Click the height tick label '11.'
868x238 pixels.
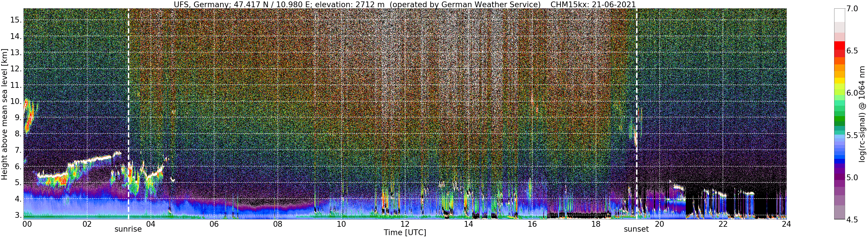tap(16, 85)
